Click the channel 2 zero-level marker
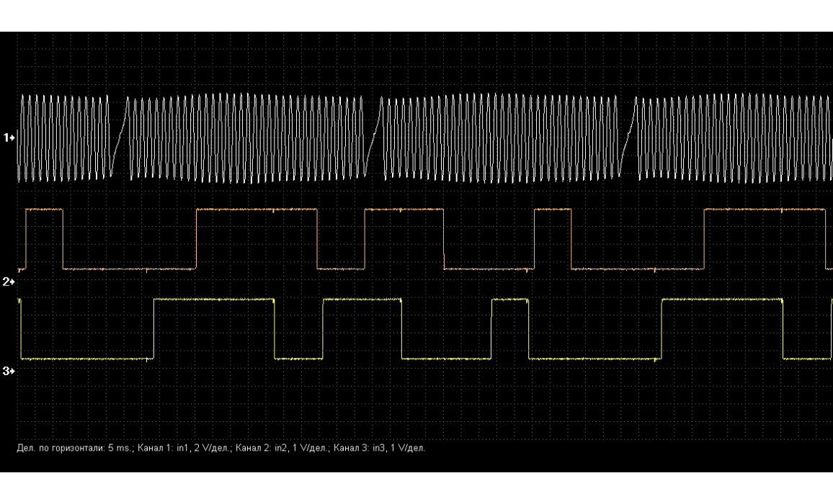This screenshot has width=833, height=504. point(9,281)
